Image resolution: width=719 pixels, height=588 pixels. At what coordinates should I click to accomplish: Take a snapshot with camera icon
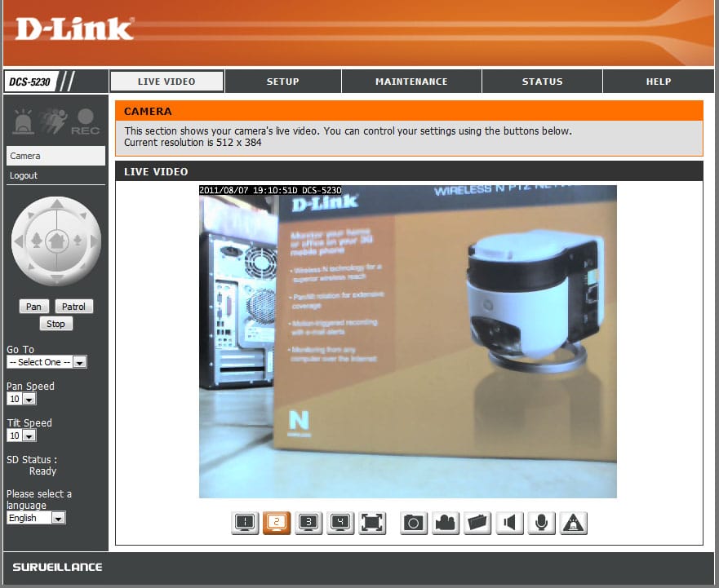click(414, 523)
